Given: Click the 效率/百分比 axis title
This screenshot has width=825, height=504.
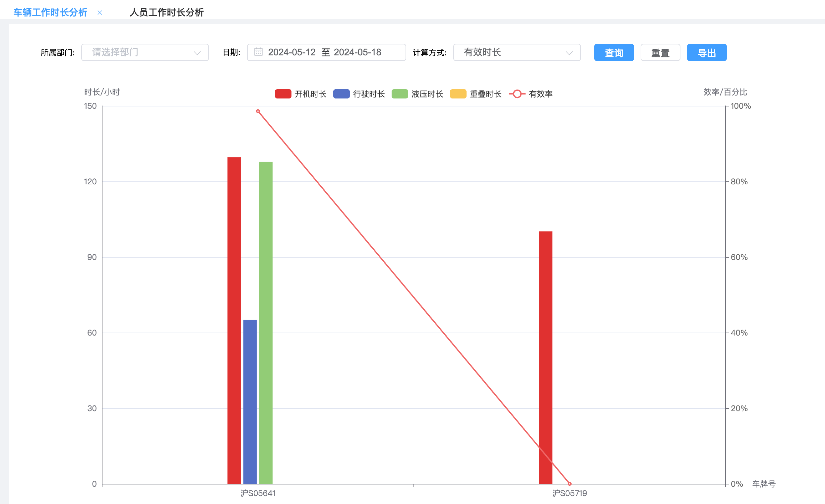Looking at the screenshot, I should coord(725,92).
